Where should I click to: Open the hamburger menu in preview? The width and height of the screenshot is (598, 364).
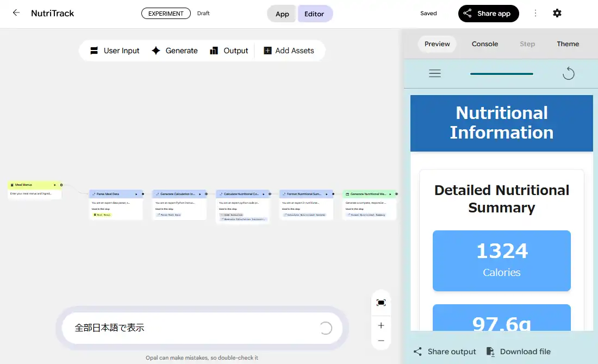(x=435, y=73)
